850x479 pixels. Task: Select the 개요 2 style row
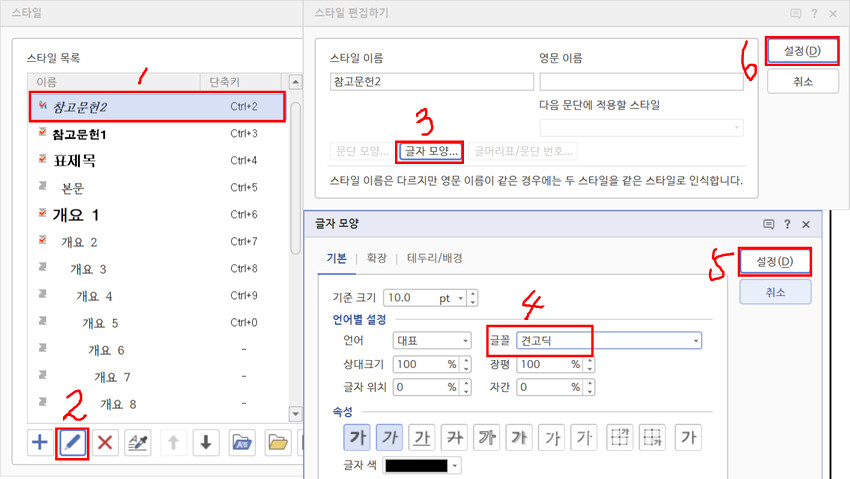click(157, 242)
